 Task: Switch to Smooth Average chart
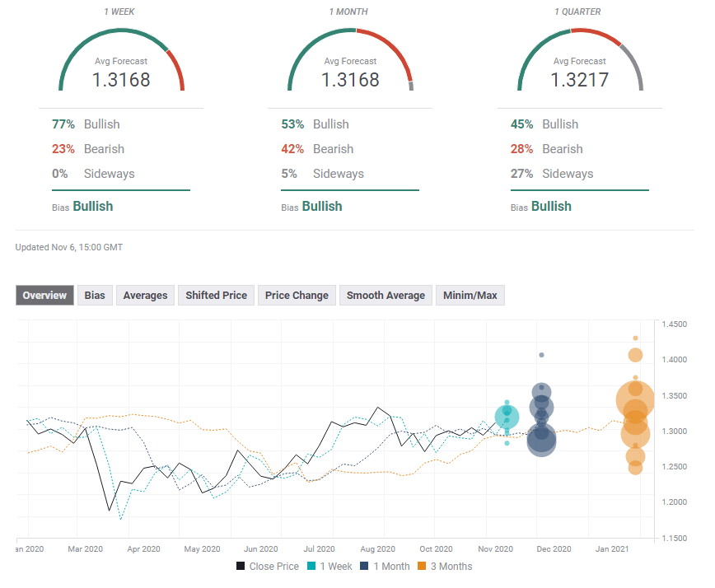pos(386,296)
